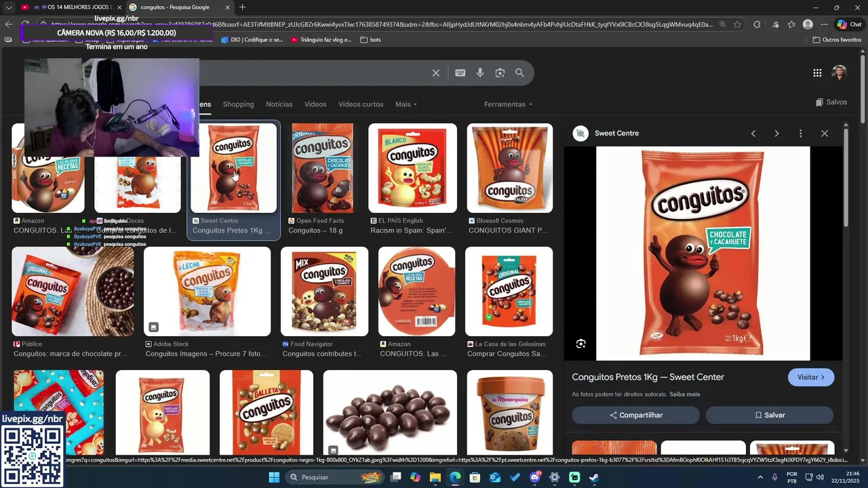This screenshot has height=488, width=868.
Task: Go back with the browser back arrow
Action: pyautogui.click(x=8, y=24)
